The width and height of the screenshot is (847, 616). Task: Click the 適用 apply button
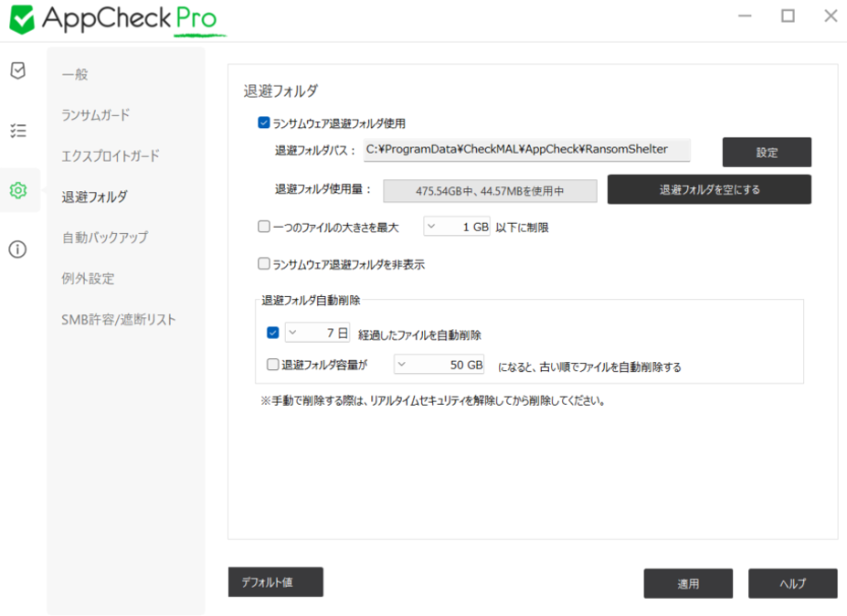687,584
